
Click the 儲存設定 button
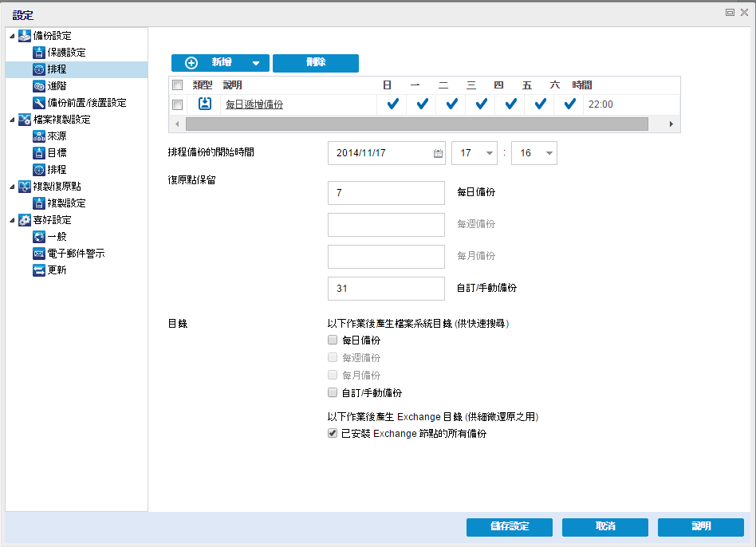point(509,527)
